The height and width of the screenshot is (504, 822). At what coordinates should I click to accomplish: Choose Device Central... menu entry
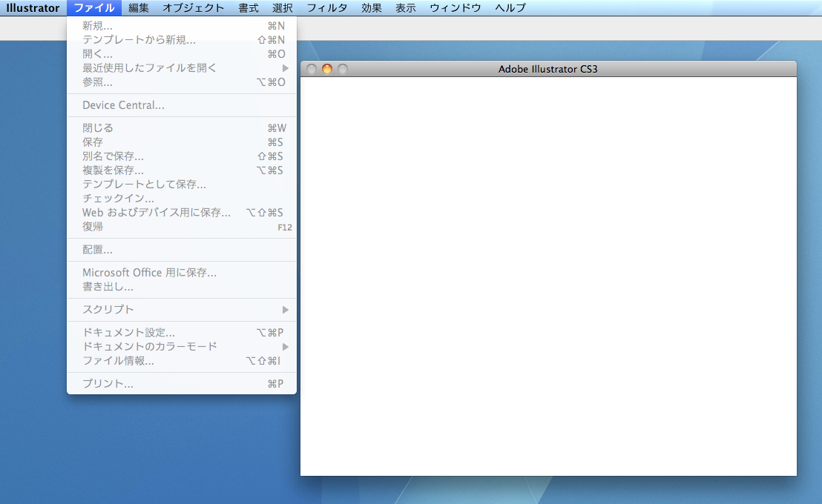pyautogui.click(x=181, y=105)
